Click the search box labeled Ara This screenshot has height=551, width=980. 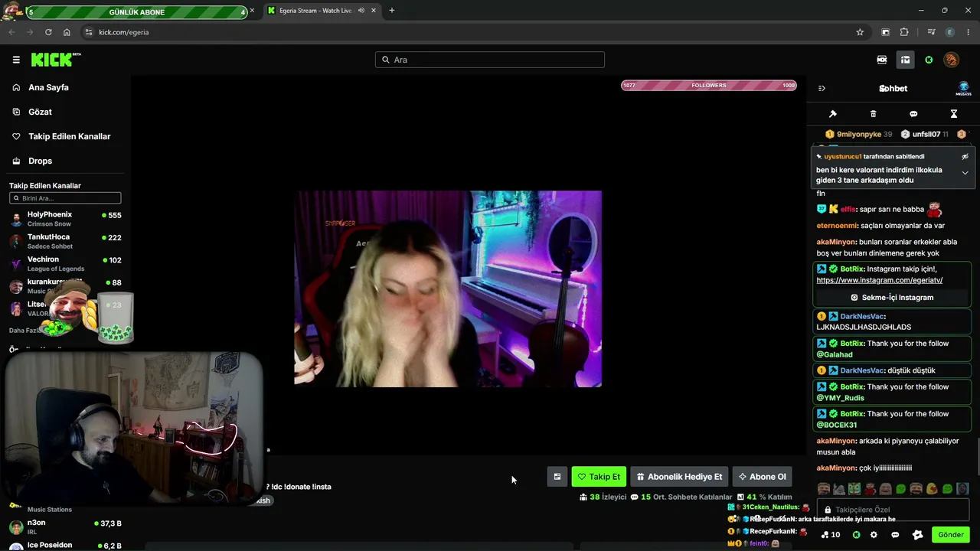490,60
